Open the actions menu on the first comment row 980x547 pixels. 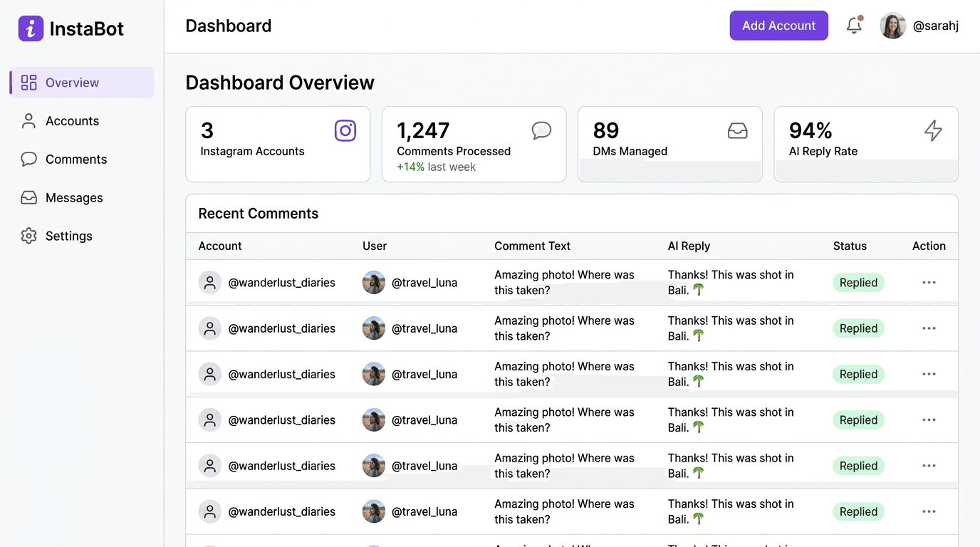coord(929,282)
